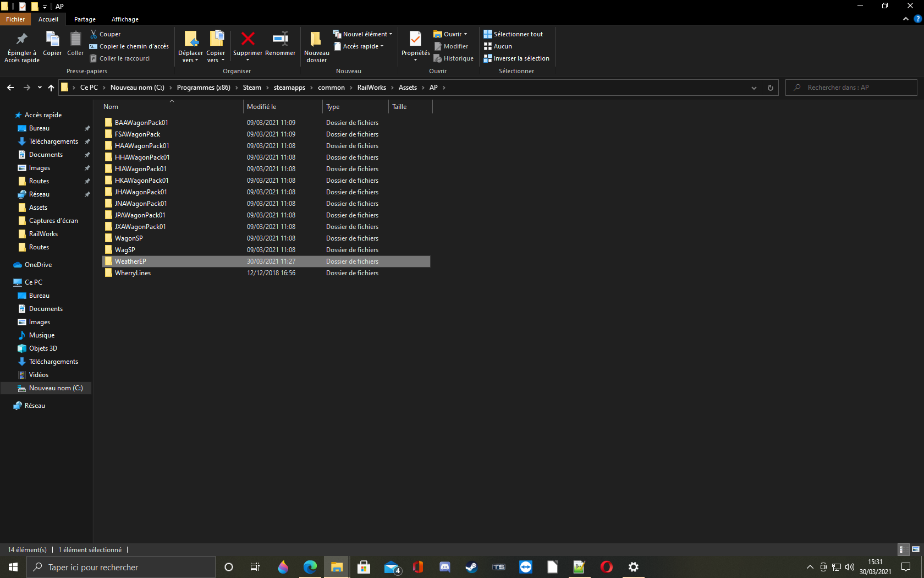Viewport: 924px width, 578px height.
Task: Click Aucun to deselect everything
Action: tap(498, 46)
